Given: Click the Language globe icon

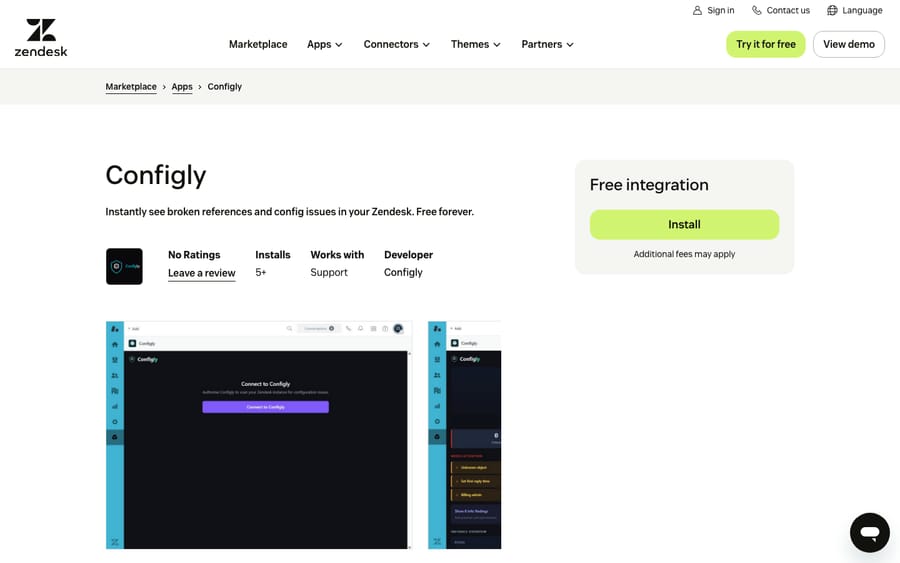Looking at the screenshot, I should point(832,10).
